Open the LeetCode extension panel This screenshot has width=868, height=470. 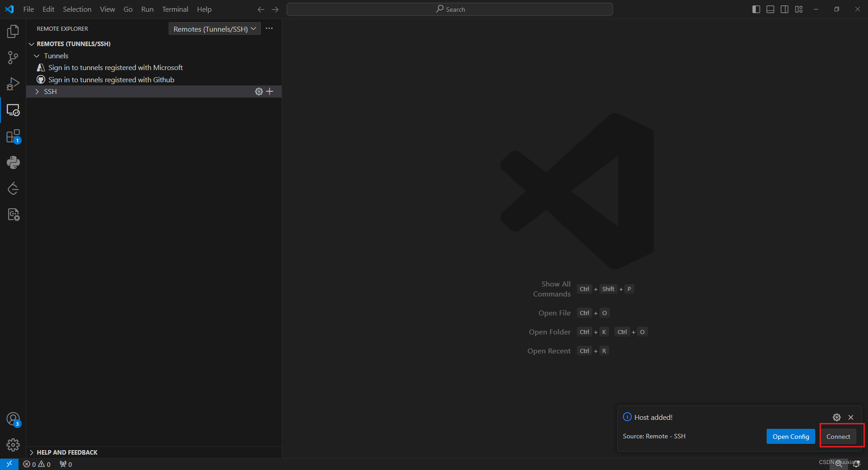click(x=13, y=188)
